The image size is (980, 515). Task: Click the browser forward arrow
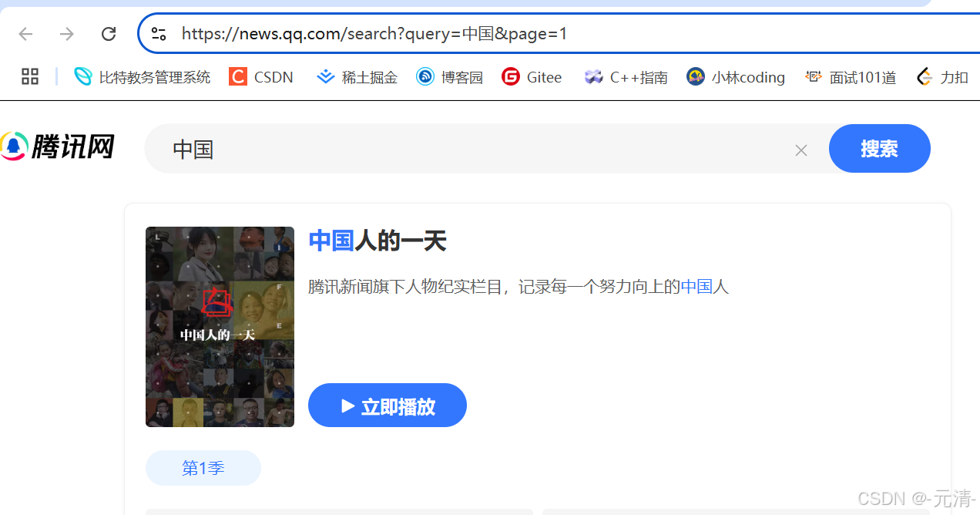(x=67, y=33)
